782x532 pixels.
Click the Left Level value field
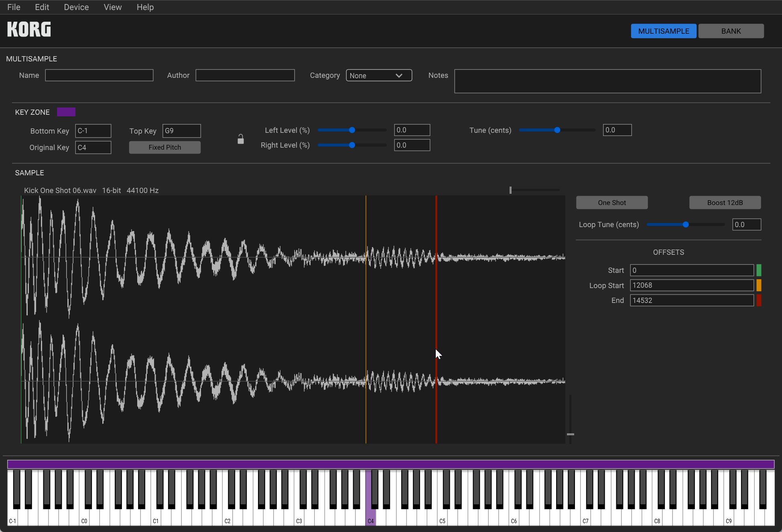pos(412,130)
